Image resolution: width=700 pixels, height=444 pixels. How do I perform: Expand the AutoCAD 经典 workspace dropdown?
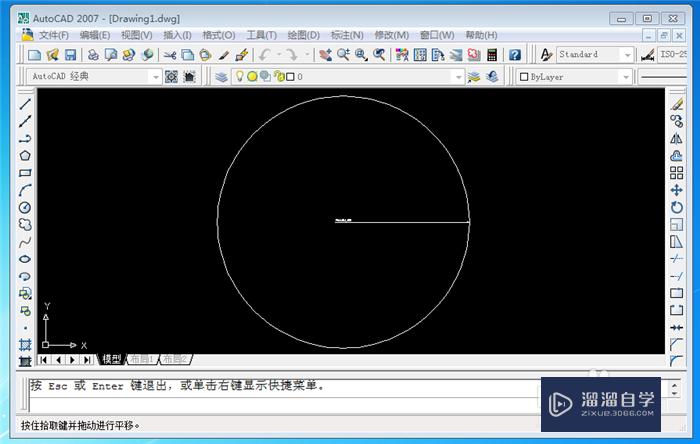(x=155, y=77)
